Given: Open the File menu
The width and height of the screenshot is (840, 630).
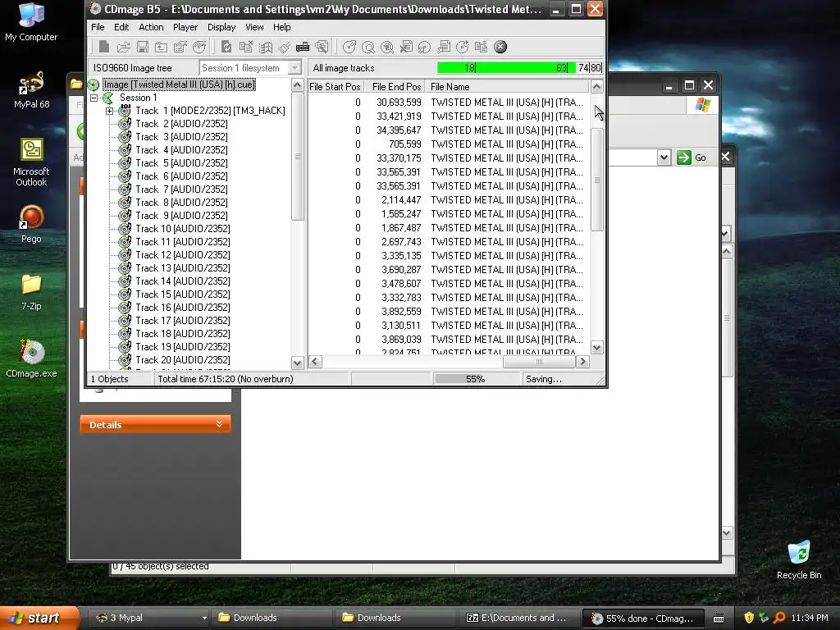Looking at the screenshot, I should 98,27.
